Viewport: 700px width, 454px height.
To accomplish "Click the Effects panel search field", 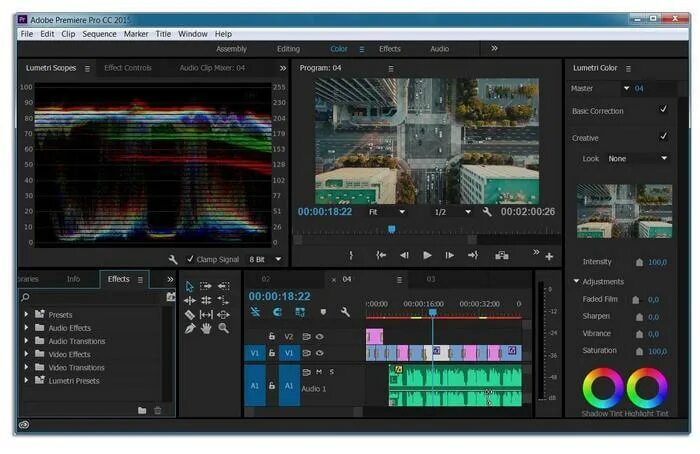I will 92,297.
